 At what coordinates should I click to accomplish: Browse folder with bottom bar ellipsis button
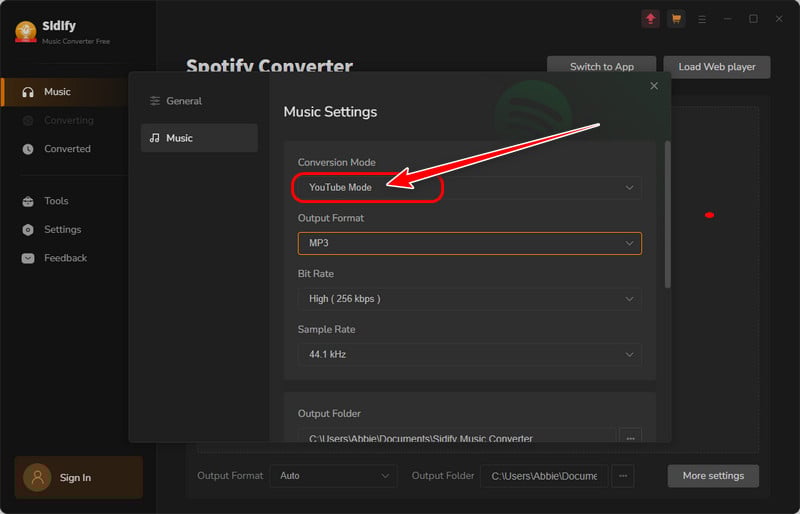[623, 476]
